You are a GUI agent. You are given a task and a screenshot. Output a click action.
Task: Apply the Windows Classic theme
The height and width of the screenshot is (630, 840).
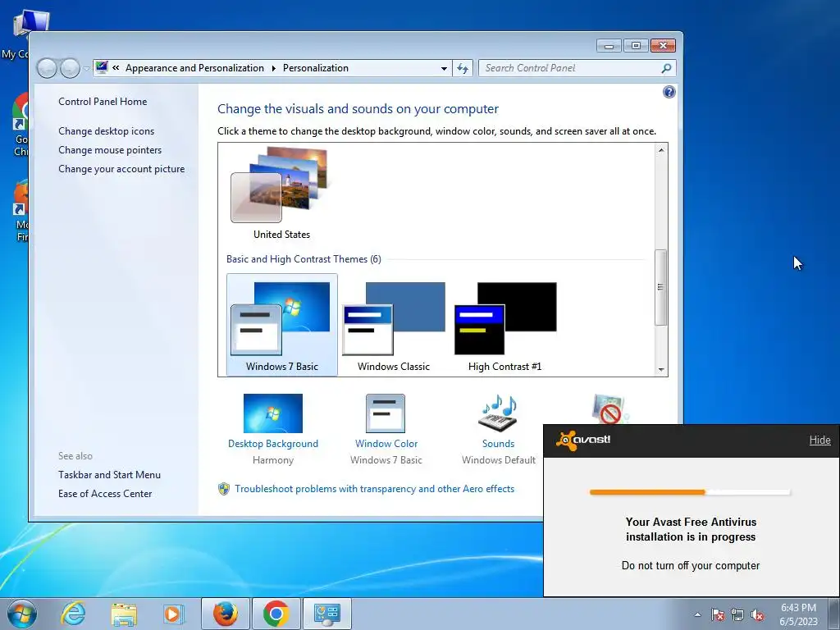point(394,324)
